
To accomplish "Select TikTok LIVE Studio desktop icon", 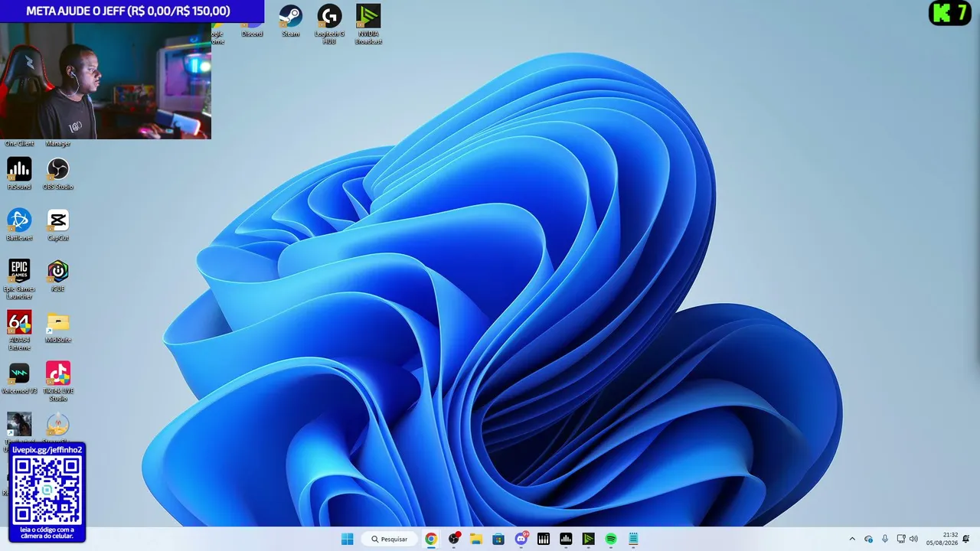I will tap(58, 381).
